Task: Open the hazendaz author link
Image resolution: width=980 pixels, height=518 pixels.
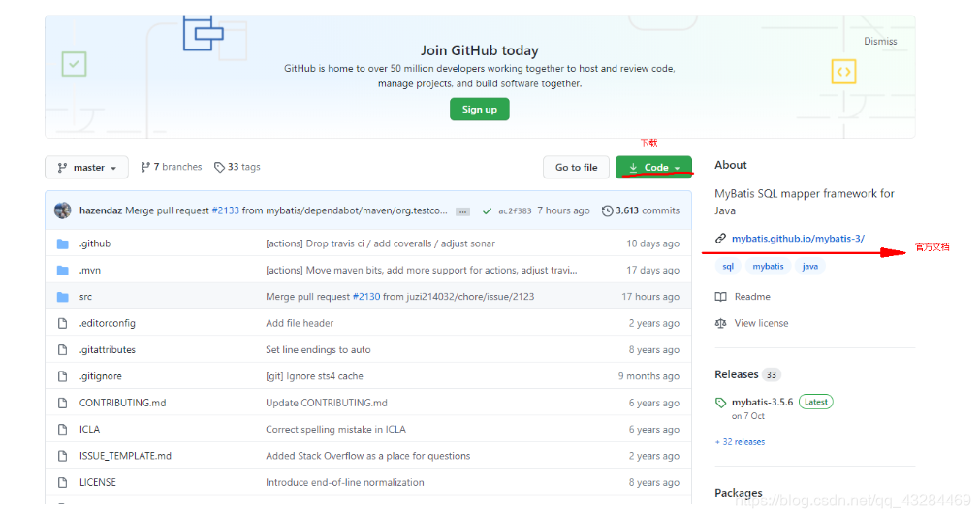Action: 101,210
